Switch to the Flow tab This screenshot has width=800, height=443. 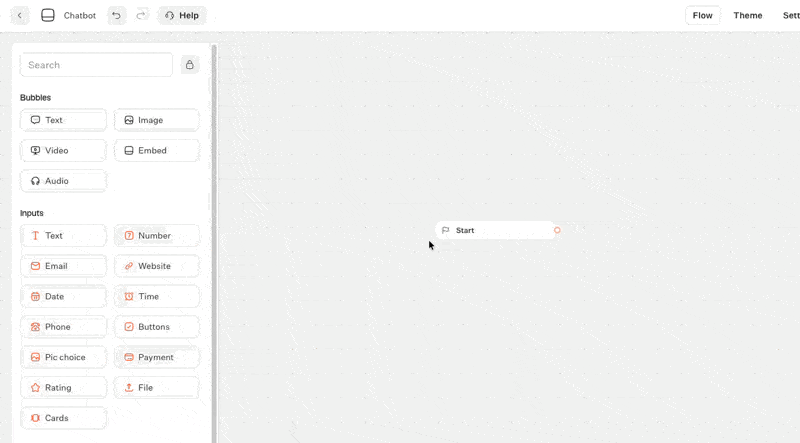point(702,16)
